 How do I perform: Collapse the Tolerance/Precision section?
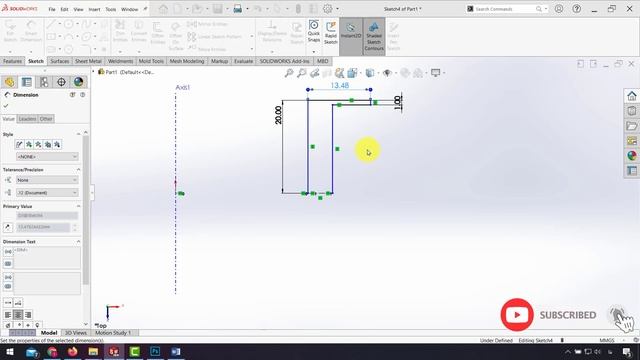click(78, 169)
